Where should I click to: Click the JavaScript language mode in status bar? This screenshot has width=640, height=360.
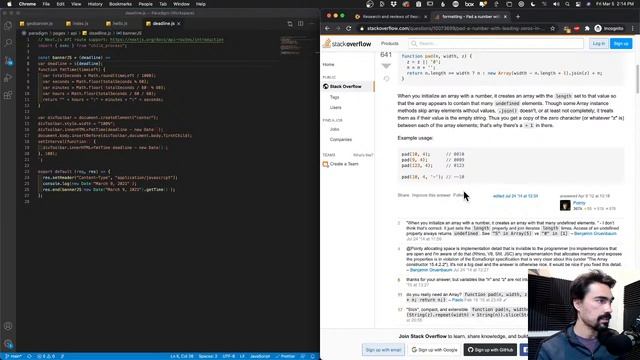point(260,356)
